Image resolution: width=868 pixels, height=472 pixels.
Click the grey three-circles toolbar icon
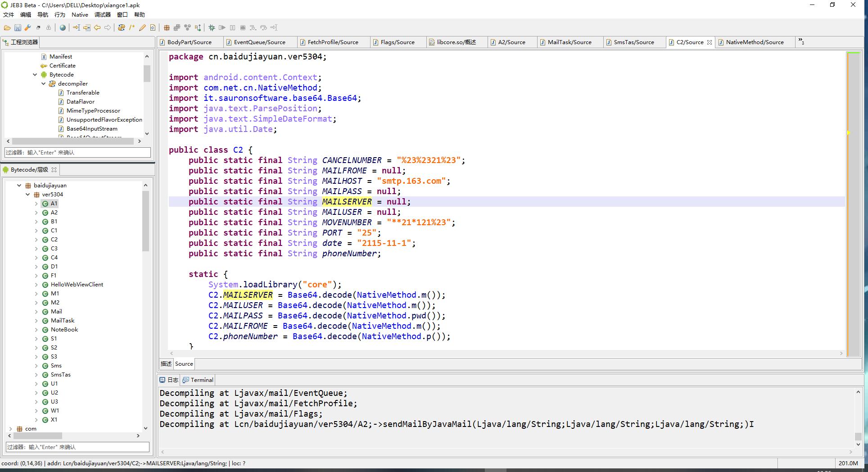[187, 28]
